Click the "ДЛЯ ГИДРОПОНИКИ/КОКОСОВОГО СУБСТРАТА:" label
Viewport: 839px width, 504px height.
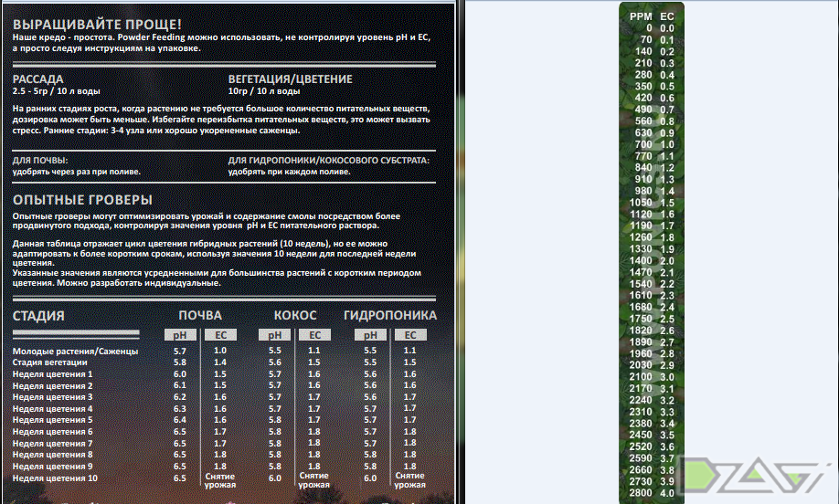pos(328,161)
